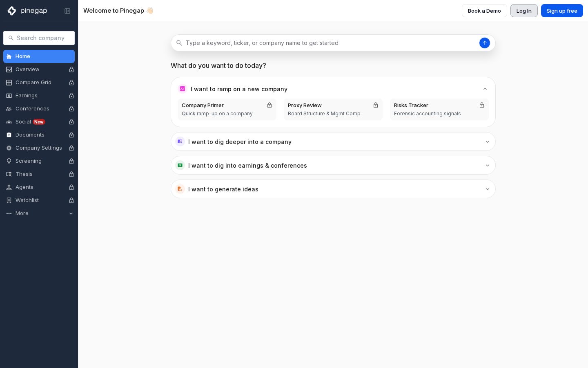Expand the generate ideas section

(488, 189)
